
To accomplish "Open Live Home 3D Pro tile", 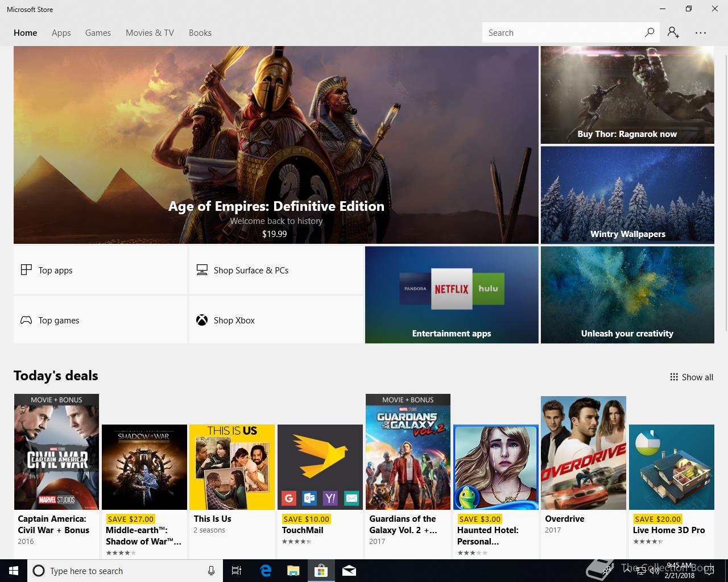I will point(672,467).
